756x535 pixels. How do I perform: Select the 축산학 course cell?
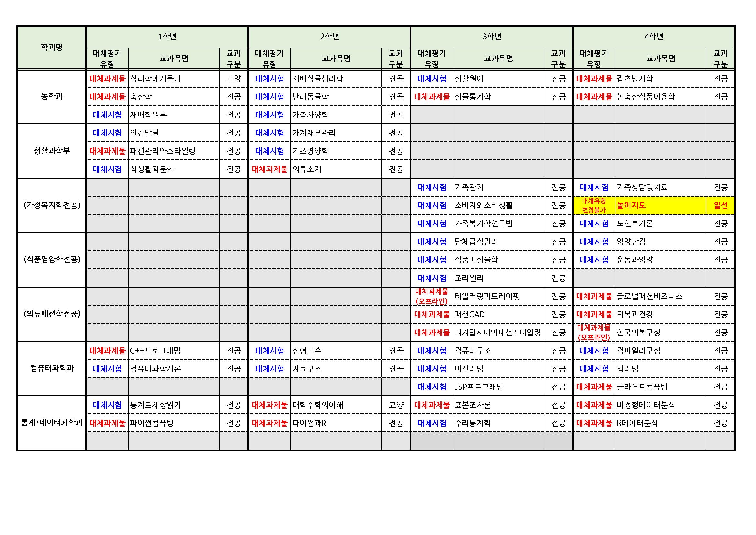(174, 96)
